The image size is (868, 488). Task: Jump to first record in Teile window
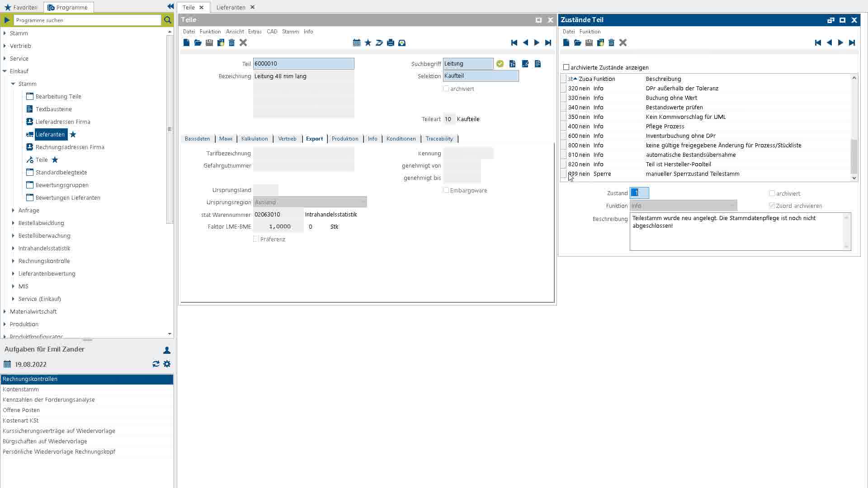click(514, 42)
